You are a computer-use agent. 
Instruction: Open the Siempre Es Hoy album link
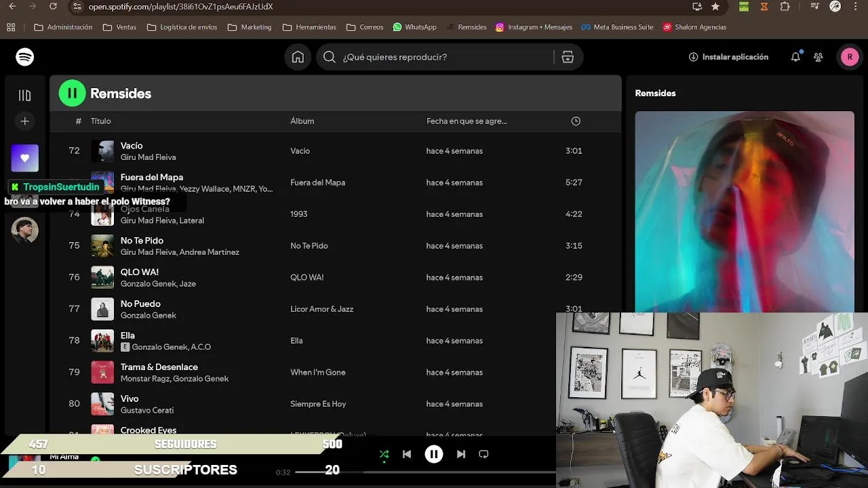(x=318, y=404)
